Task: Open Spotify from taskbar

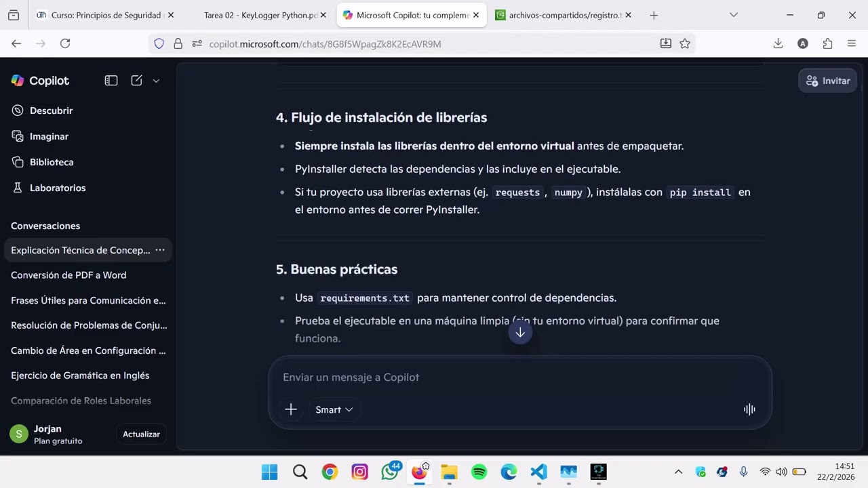Action: click(x=479, y=472)
